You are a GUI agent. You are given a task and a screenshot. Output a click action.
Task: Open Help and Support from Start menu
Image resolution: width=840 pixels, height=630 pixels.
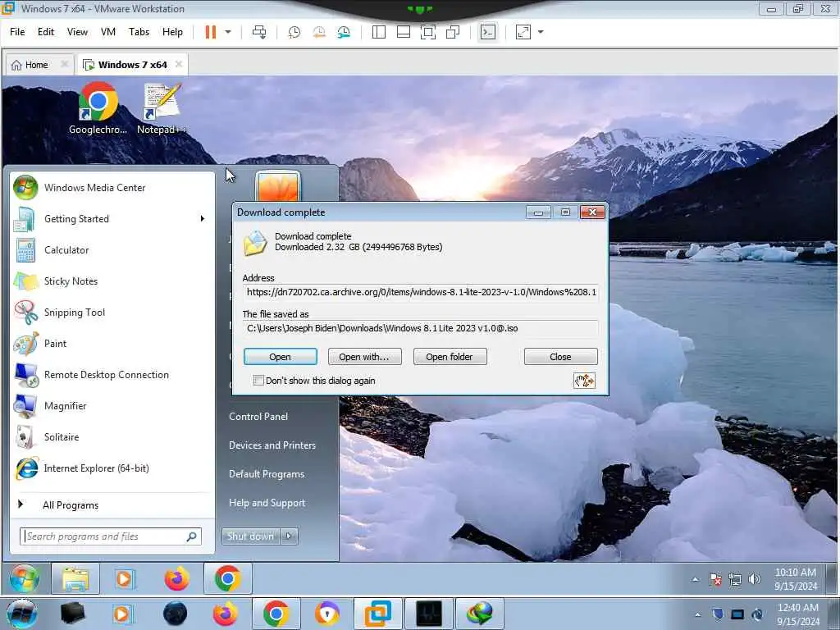(267, 503)
